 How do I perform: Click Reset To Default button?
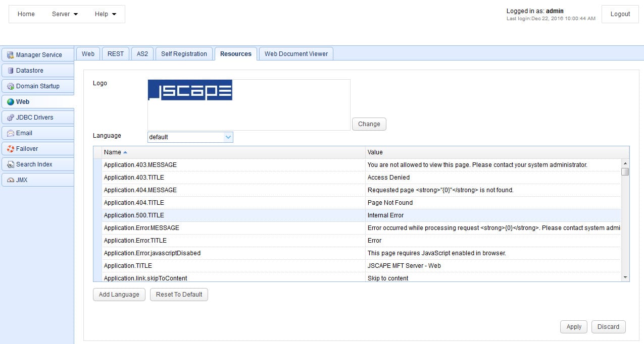tap(179, 295)
